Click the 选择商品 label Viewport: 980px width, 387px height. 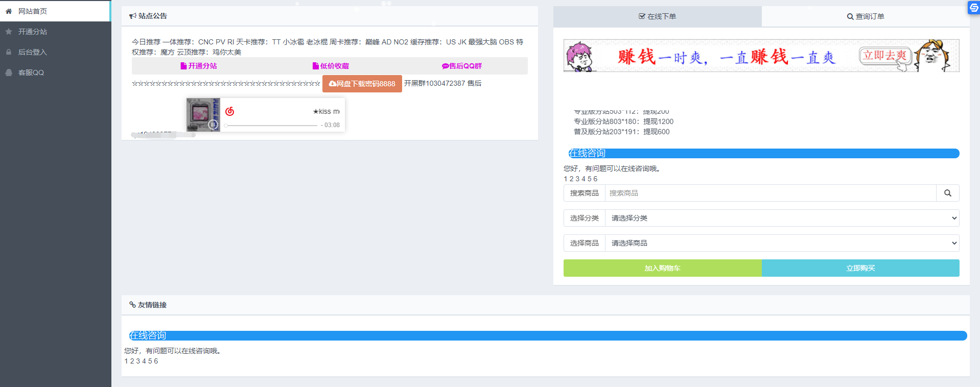pos(585,243)
